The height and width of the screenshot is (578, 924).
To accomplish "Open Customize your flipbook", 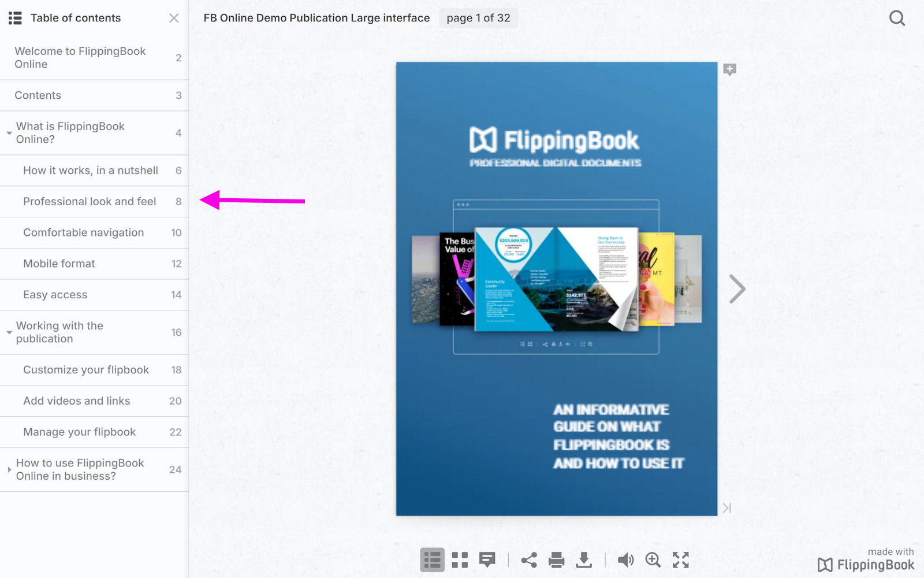I will tap(94, 370).
